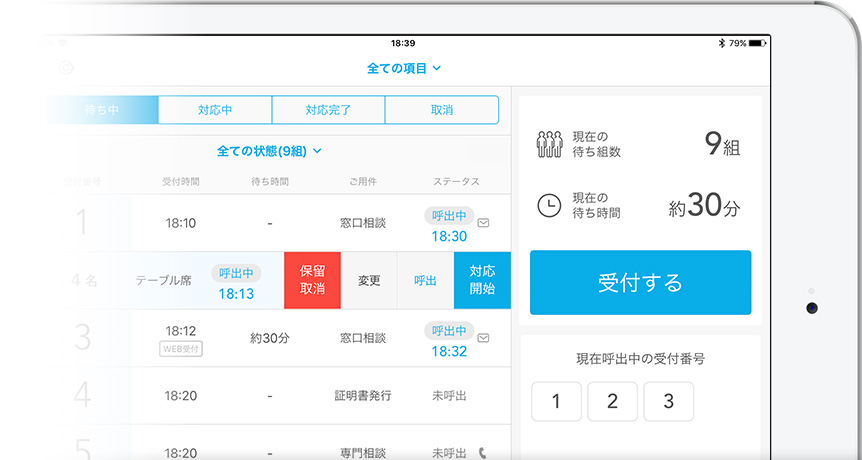This screenshot has width=862, height=460.
Task: Click the 18:13 call time
Action: (236, 294)
